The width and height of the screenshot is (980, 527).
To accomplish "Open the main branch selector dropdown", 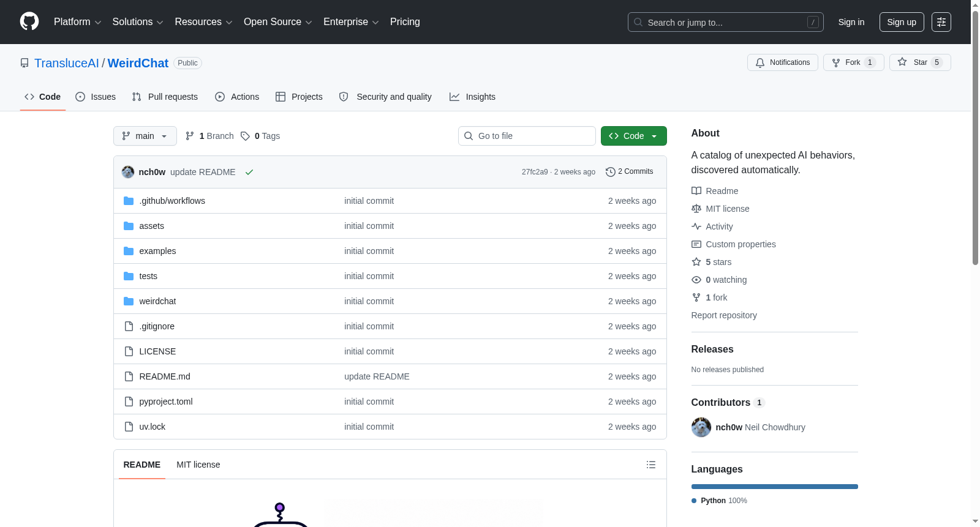I will pos(145,136).
